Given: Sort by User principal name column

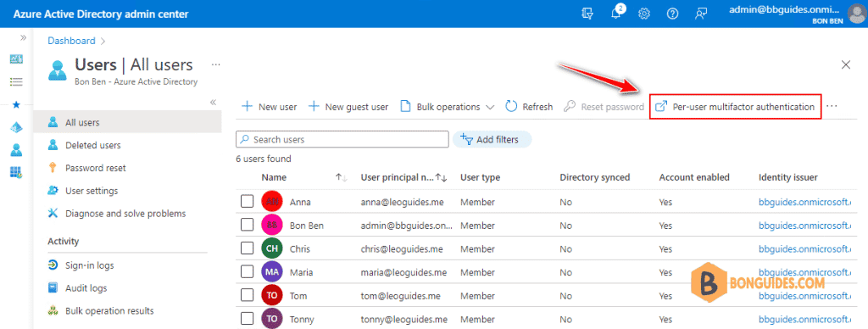Looking at the screenshot, I should point(441,178).
